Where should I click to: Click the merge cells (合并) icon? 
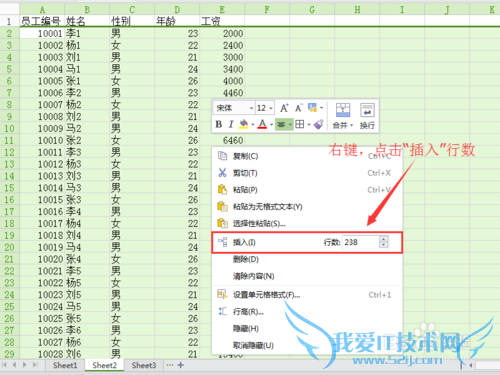pyautogui.click(x=343, y=110)
